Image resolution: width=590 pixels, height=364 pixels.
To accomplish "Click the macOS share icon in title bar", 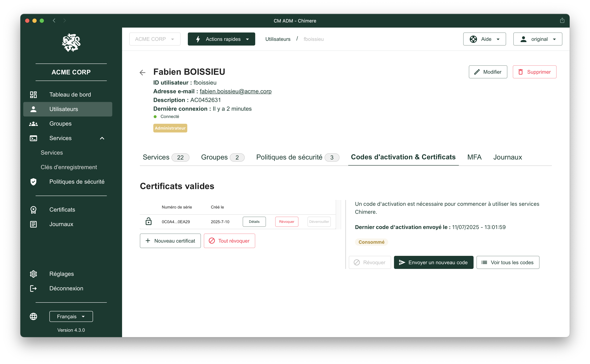I will pos(562,21).
